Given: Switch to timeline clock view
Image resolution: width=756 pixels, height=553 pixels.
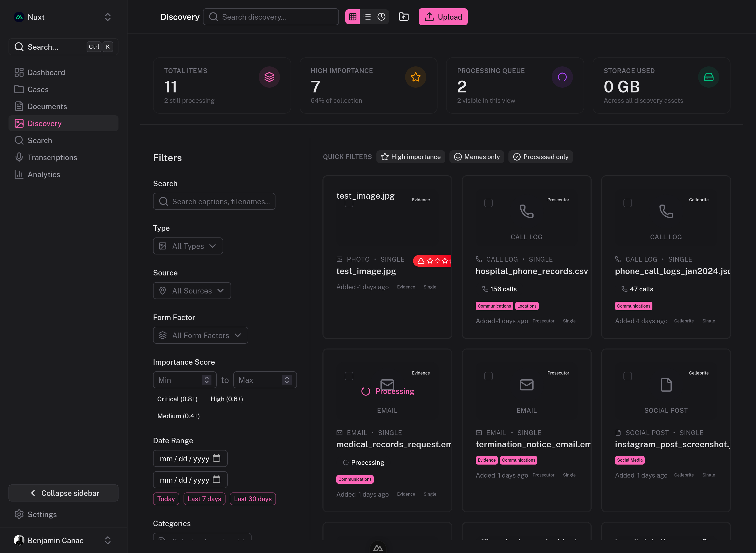Looking at the screenshot, I should click(381, 17).
